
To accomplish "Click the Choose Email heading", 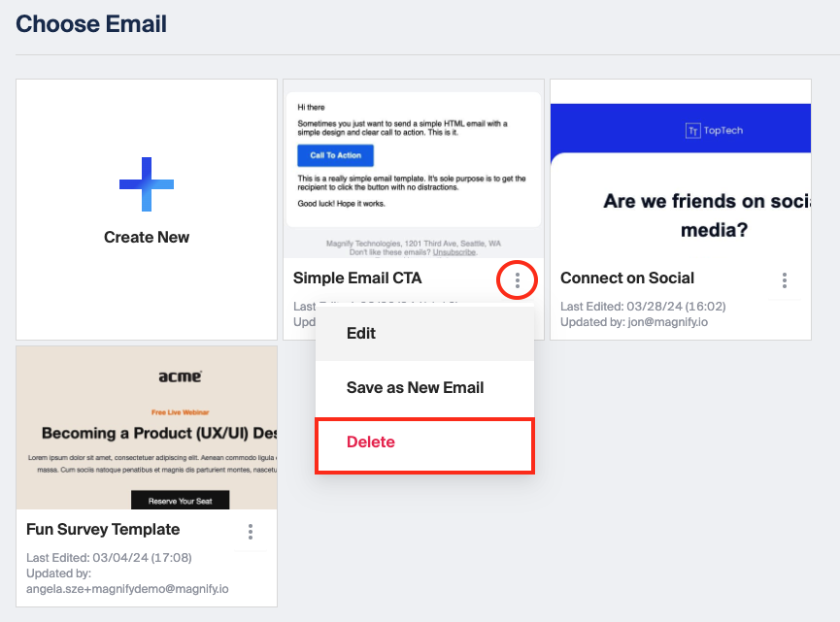I will point(91,24).
